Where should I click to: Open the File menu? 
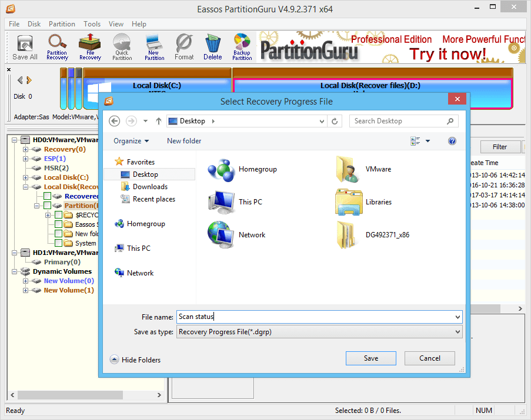point(14,24)
